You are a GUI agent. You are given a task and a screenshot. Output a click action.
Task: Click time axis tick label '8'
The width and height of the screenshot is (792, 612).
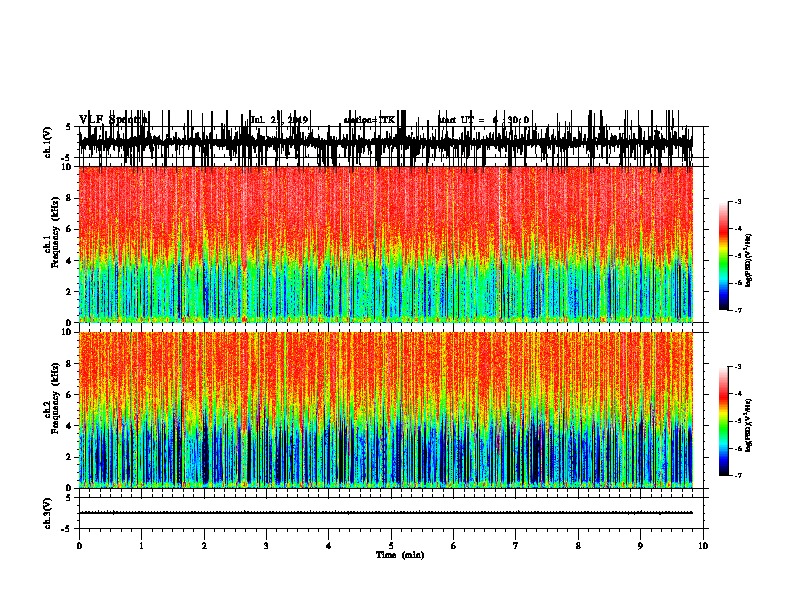click(x=578, y=546)
